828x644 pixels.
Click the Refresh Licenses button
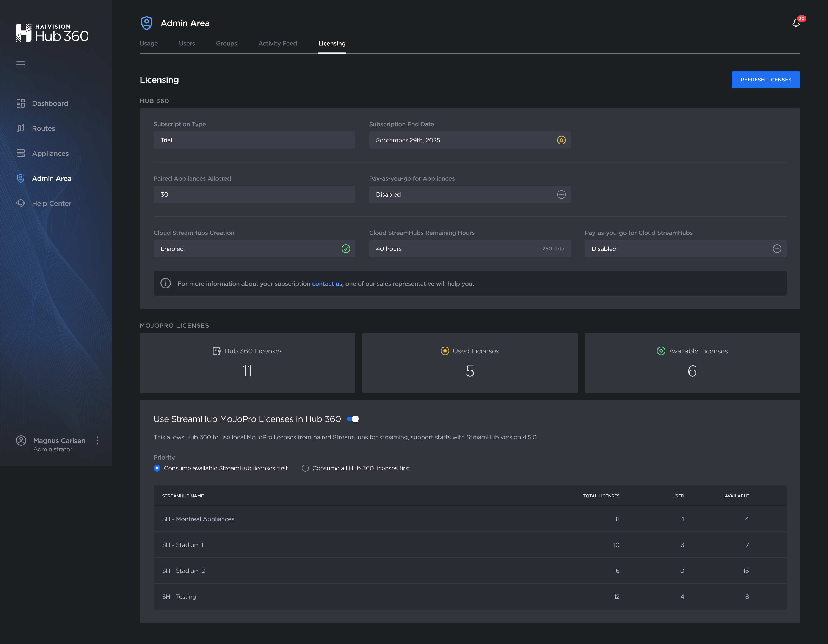point(765,80)
